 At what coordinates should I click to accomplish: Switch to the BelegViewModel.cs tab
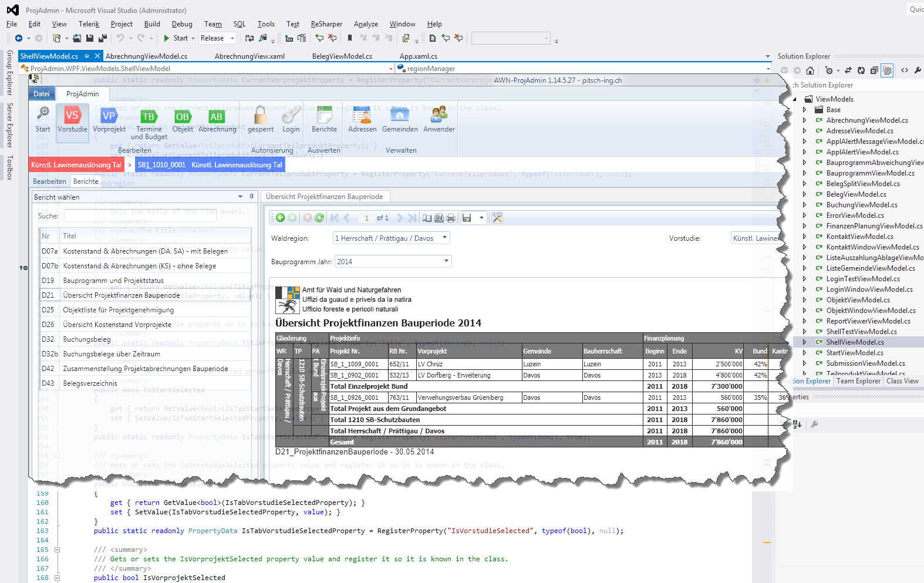342,56
